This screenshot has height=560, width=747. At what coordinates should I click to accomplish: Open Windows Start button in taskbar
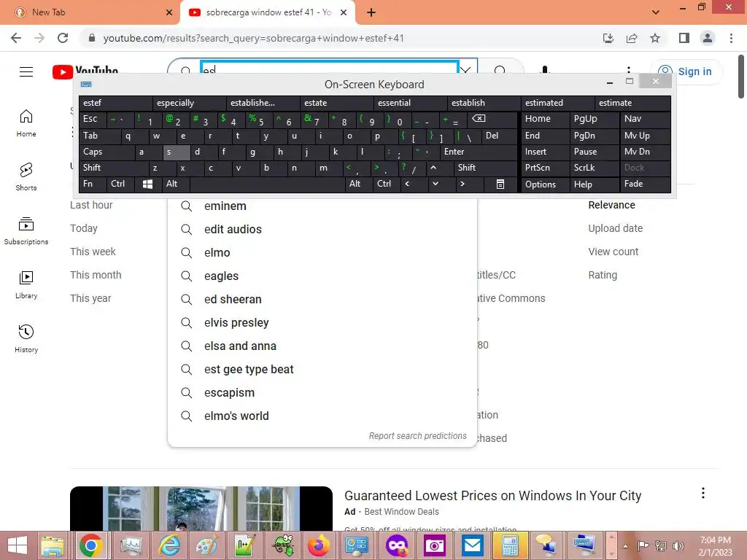pos(18,545)
